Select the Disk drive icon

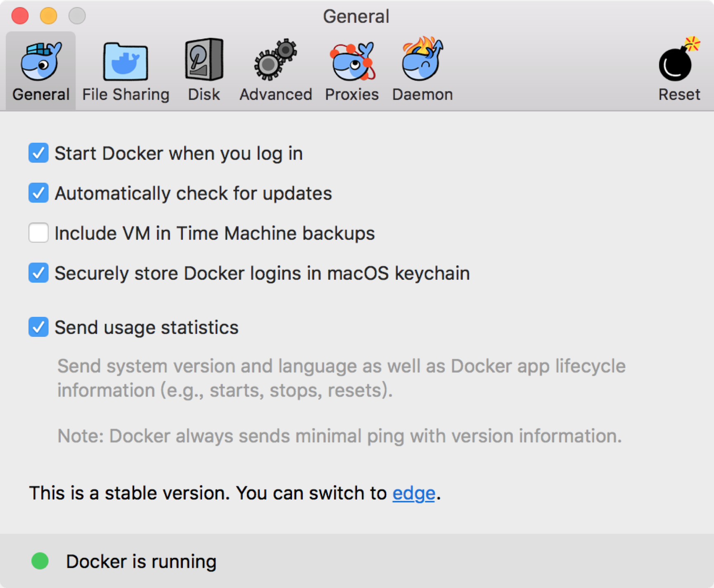(204, 60)
